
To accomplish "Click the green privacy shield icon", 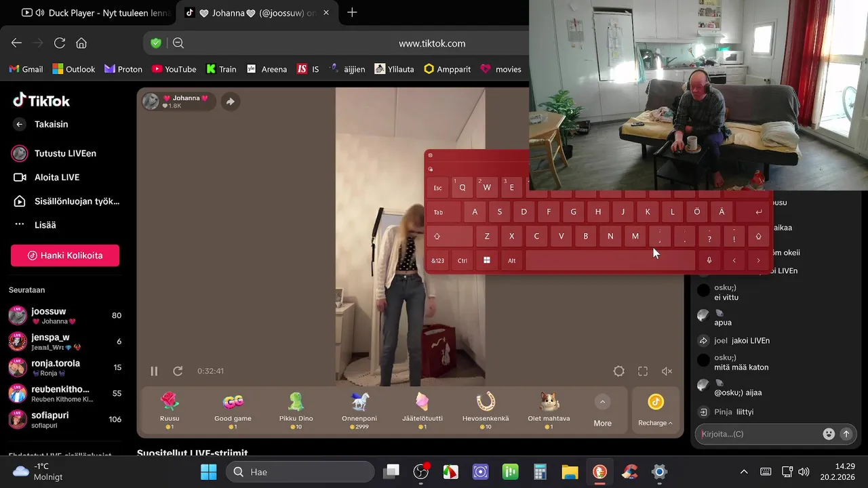I will (x=156, y=43).
